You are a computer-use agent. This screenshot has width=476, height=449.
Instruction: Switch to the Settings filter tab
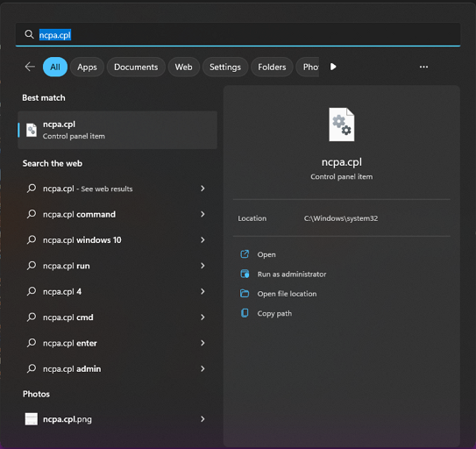pos(225,67)
